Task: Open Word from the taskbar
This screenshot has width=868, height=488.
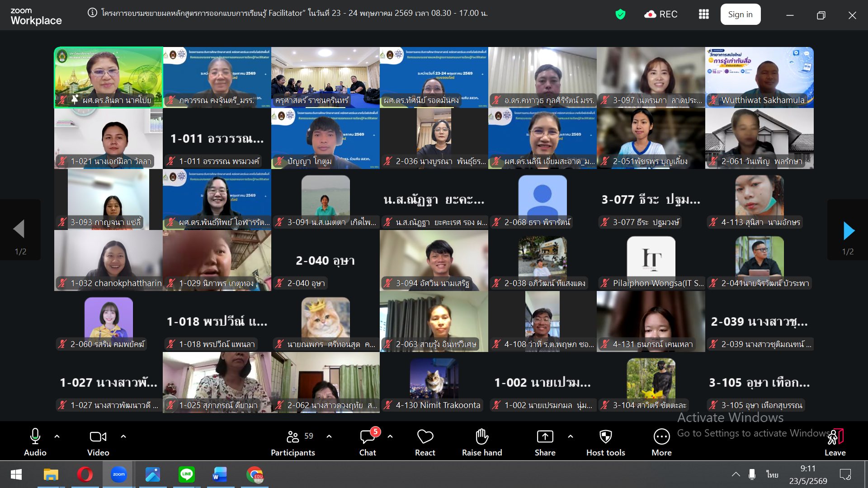Action: point(220,474)
